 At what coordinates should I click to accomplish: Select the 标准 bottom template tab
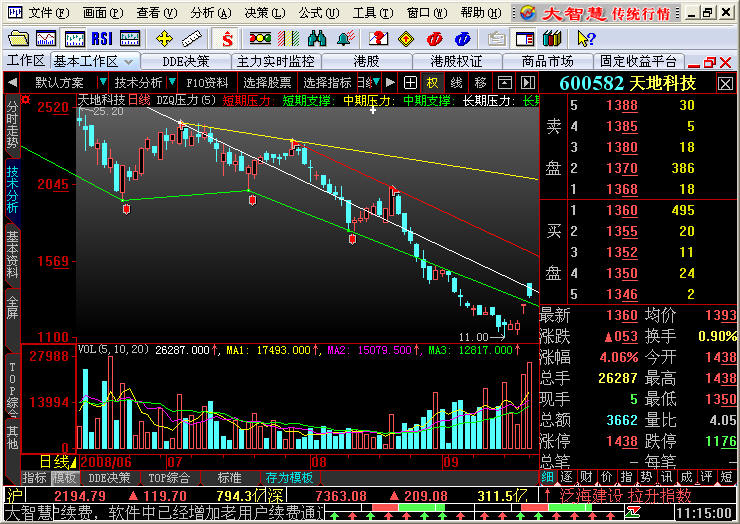[229, 478]
